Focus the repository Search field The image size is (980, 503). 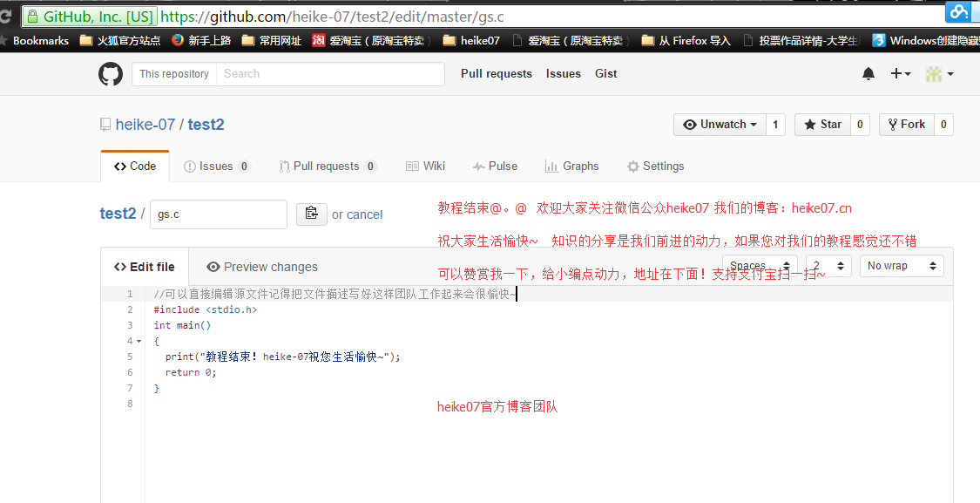(x=330, y=74)
